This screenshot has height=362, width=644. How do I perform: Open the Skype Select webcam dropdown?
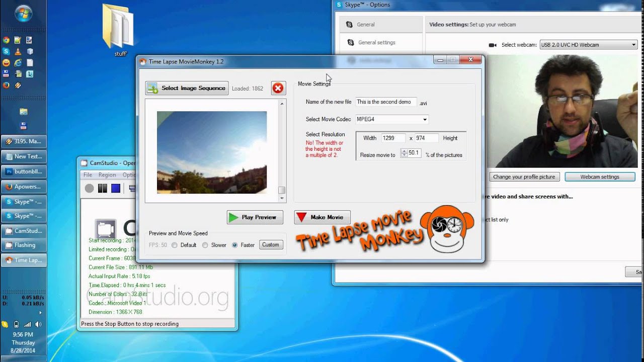[589, 45]
